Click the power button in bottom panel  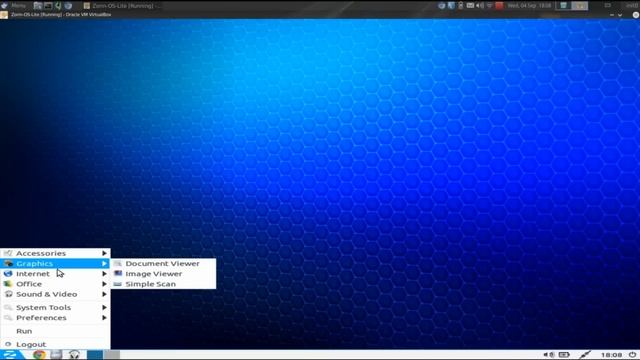(632, 355)
